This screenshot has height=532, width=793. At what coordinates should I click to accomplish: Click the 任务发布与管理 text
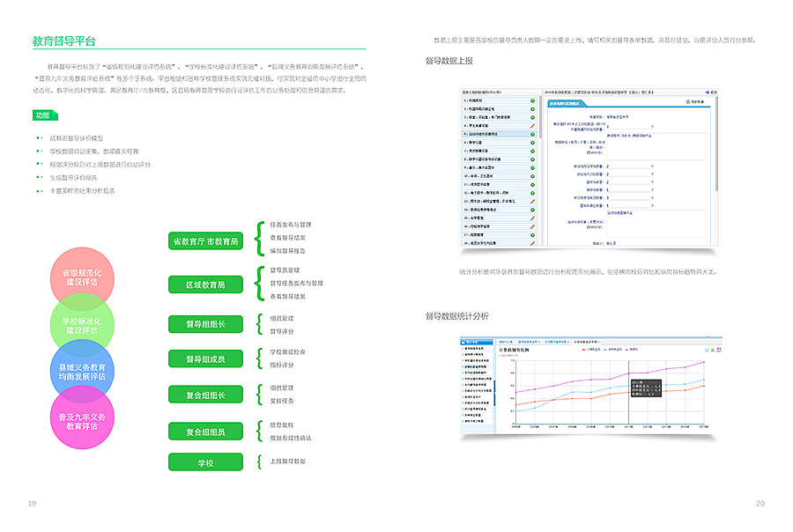(x=290, y=225)
